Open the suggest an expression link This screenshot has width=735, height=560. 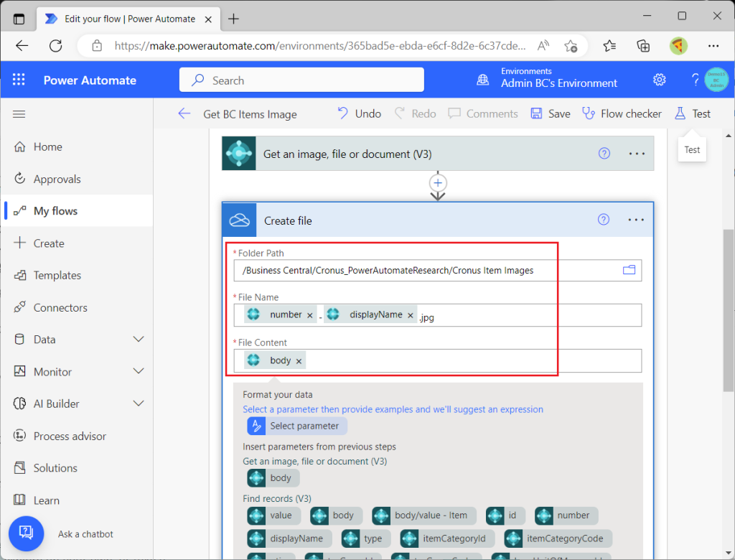[x=393, y=409]
